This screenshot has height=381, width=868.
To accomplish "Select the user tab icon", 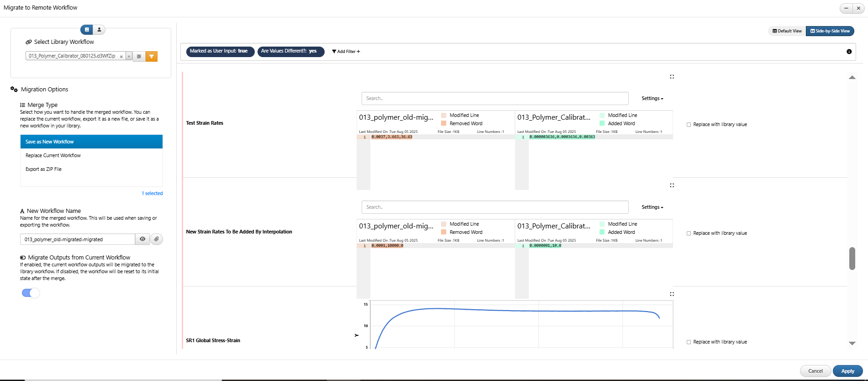I will (99, 30).
